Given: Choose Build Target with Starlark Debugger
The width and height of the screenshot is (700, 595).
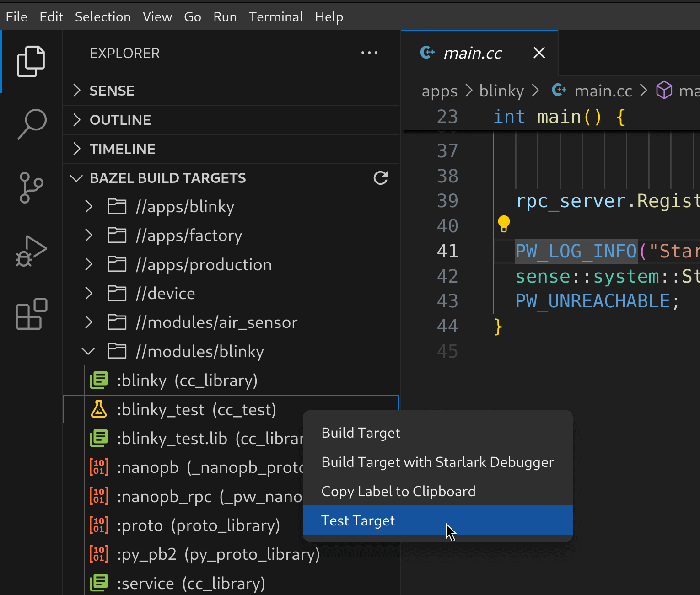Looking at the screenshot, I should click(x=438, y=462).
